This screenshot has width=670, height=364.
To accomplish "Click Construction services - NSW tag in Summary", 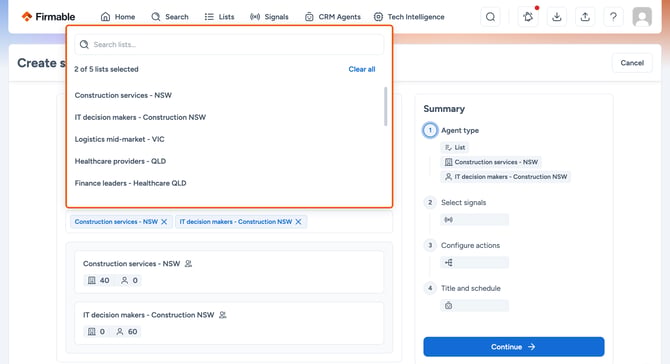I will [x=491, y=162].
